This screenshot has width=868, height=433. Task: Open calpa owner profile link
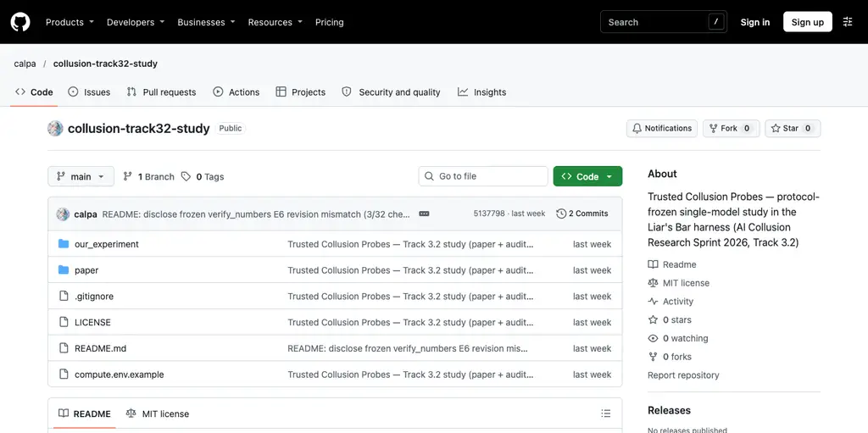25,64
